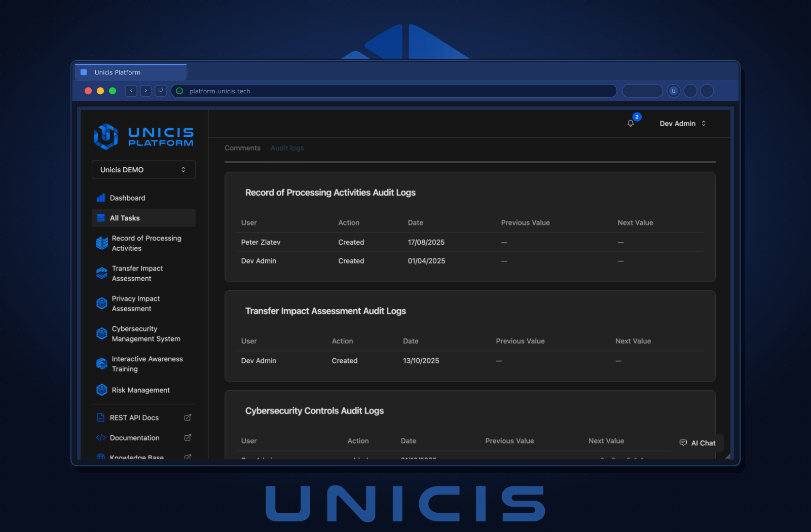The image size is (811, 532).
Task: Go to Privacy Impact Assessment in sidebar
Action: 143,303
